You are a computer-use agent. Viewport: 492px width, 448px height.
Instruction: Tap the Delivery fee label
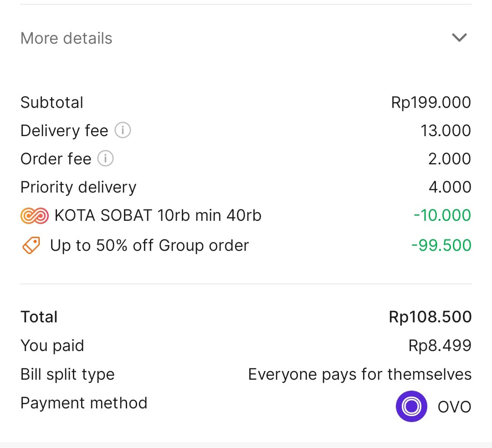coord(64,131)
